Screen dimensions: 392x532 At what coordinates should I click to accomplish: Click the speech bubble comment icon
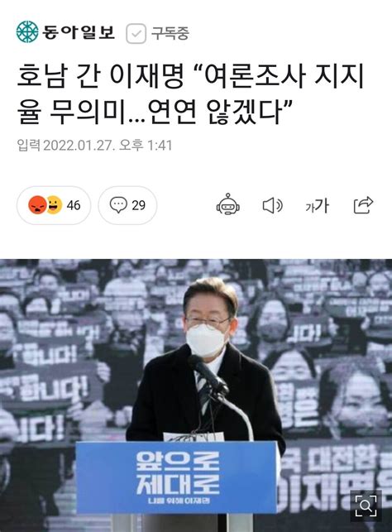pyautogui.click(x=118, y=205)
